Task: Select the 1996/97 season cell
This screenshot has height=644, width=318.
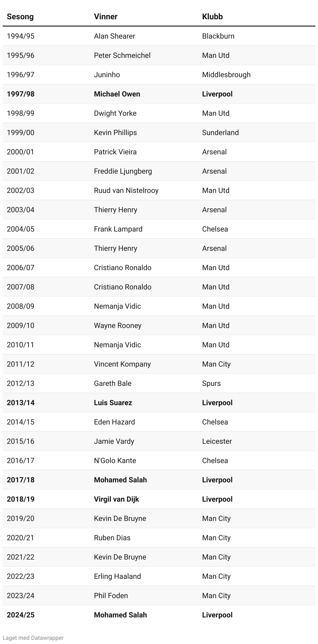Action: click(x=21, y=75)
